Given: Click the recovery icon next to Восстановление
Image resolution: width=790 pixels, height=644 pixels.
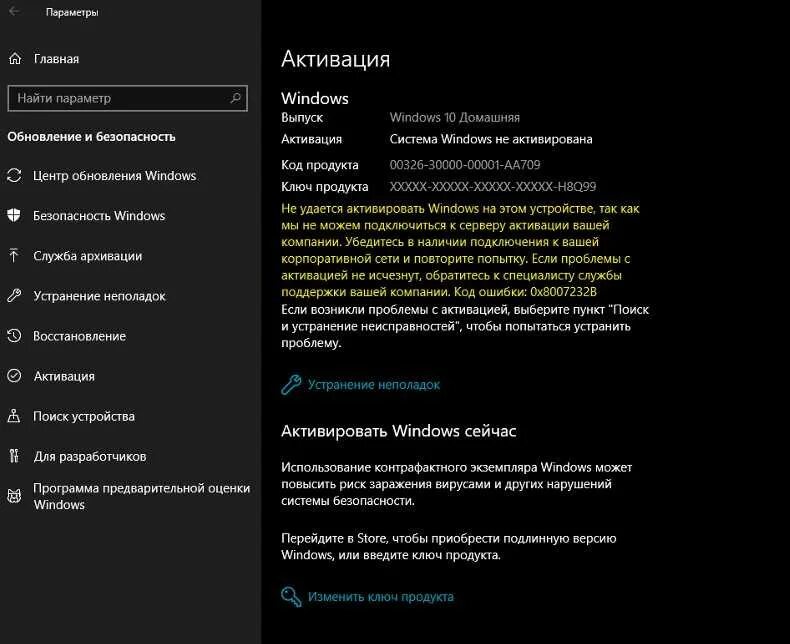Looking at the screenshot, I should 14,336.
